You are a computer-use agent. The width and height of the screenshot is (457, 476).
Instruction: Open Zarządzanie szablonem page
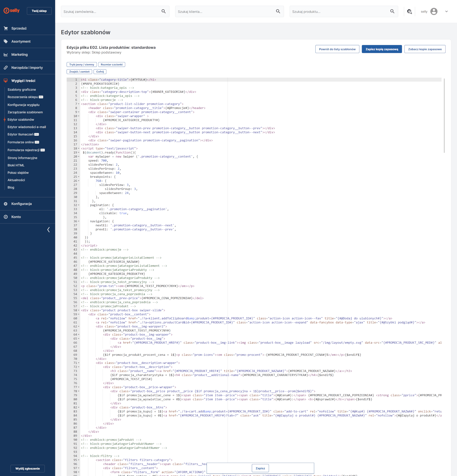[25, 112]
